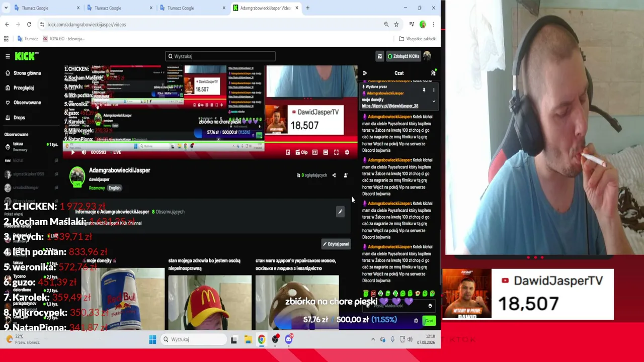Open Discord from the taskbar
The image size is (644, 362).
click(x=289, y=340)
